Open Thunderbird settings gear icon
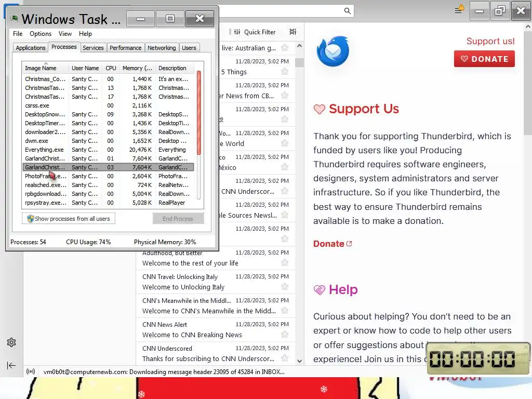The height and width of the screenshot is (399, 532). coord(11,342)
